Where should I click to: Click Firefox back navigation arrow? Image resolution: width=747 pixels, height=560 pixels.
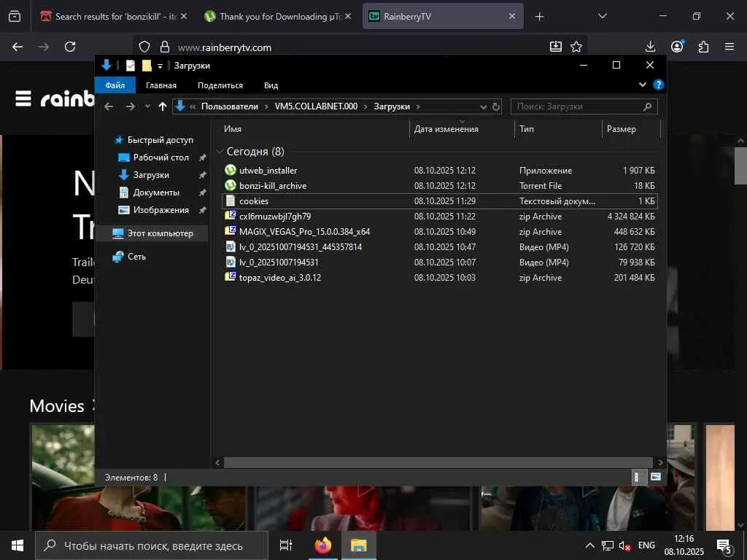coord(18,47)
